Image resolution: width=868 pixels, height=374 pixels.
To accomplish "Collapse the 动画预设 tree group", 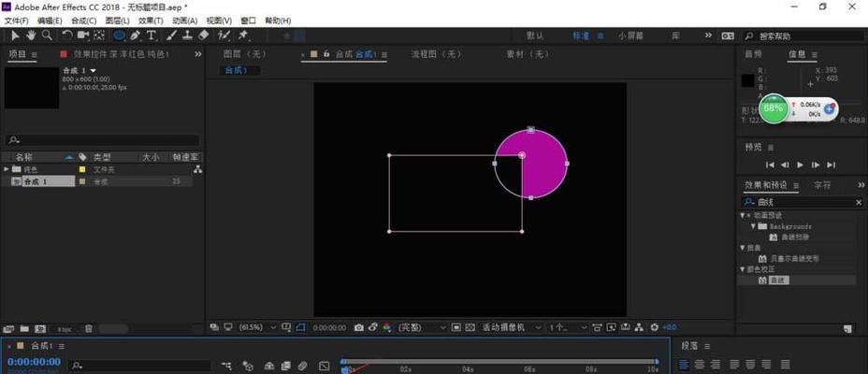I will (743, 215).
